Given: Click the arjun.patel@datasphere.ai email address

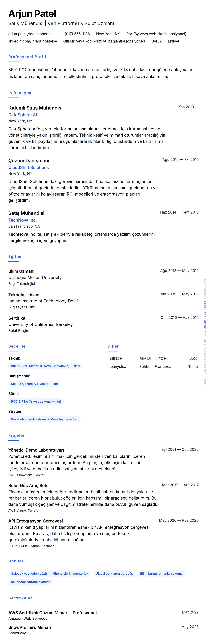Looking at the screenshot, I should pos(31,34).
